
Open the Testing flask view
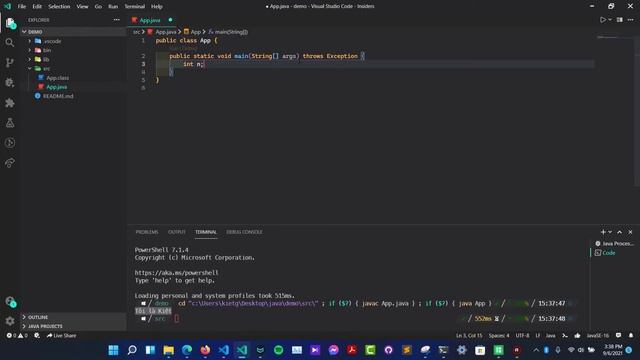(10, 122)
